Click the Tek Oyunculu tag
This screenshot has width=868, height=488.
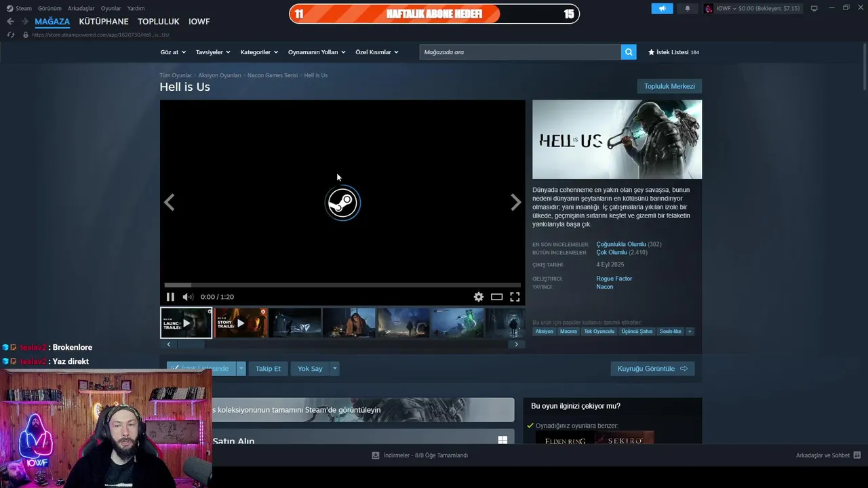point(599,331)
